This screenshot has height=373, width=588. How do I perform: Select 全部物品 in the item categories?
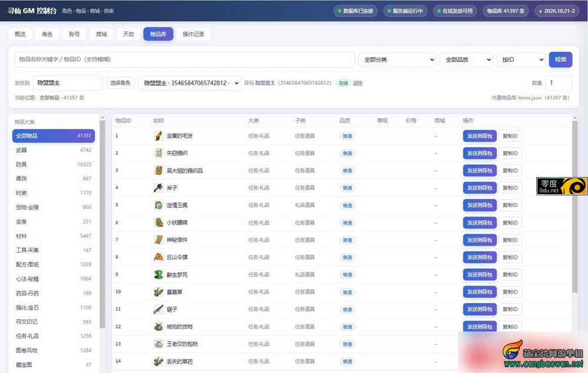click(x=54, y=136)
